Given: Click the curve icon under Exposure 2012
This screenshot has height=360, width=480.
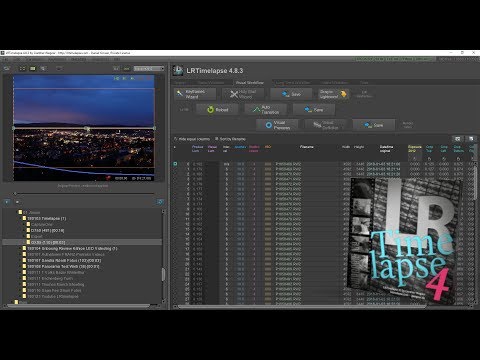Looking at the screenshot, I should [x=415, y=159].
